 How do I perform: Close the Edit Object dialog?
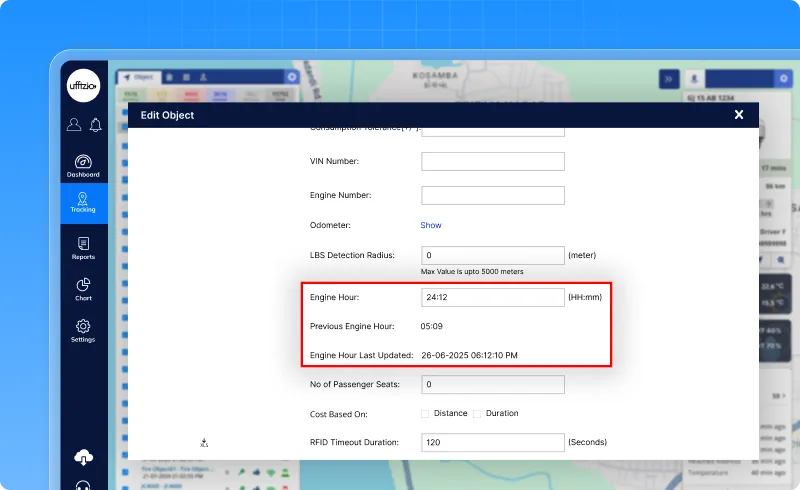pyautogui.click(x=739, y=115)
